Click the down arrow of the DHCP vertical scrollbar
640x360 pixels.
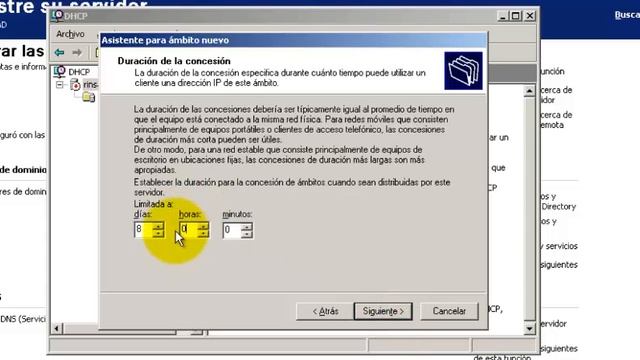[x=529, y=329]
